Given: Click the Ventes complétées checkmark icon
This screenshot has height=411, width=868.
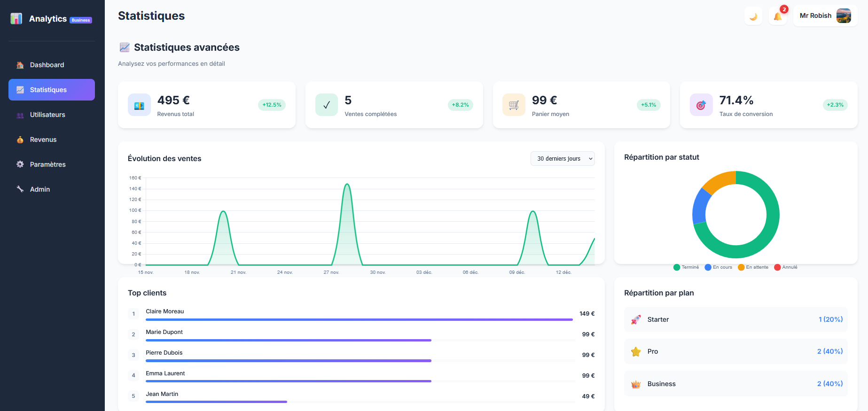Looking at the screenshot, I should tap(327, 105).
